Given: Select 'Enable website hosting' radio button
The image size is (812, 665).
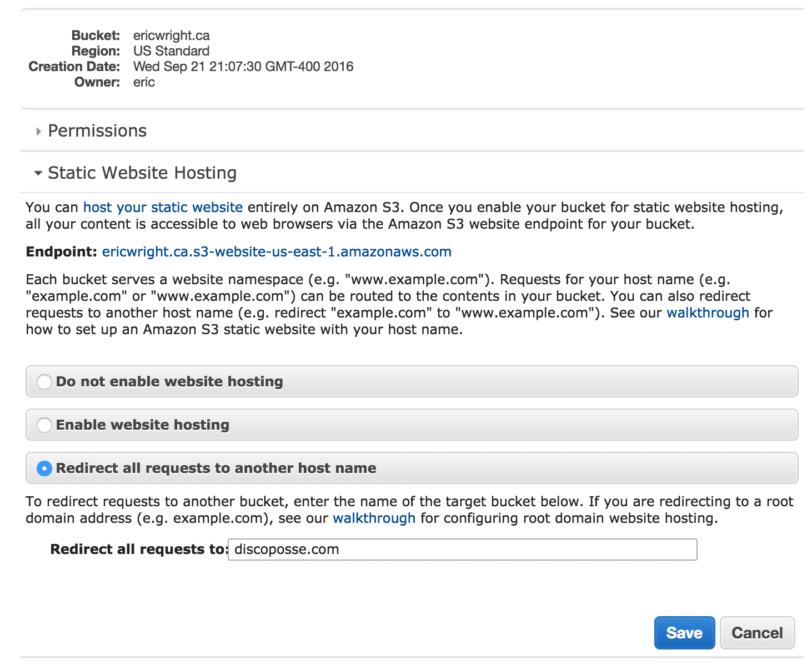Looking at the screenshot, I should 44,425.
